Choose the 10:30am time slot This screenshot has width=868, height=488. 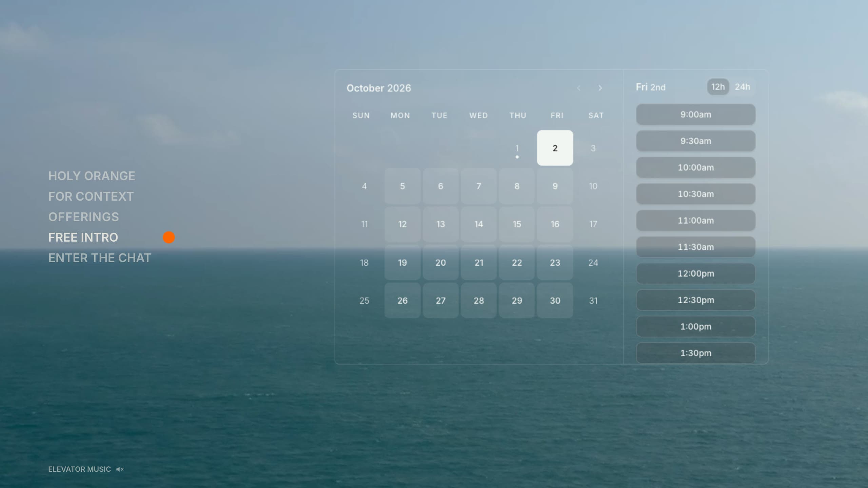(x=696, y=194)
